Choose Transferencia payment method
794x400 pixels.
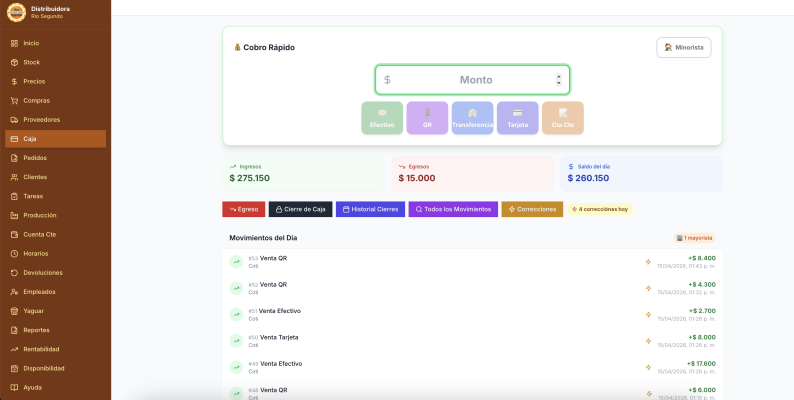click(x=472, y=118)
